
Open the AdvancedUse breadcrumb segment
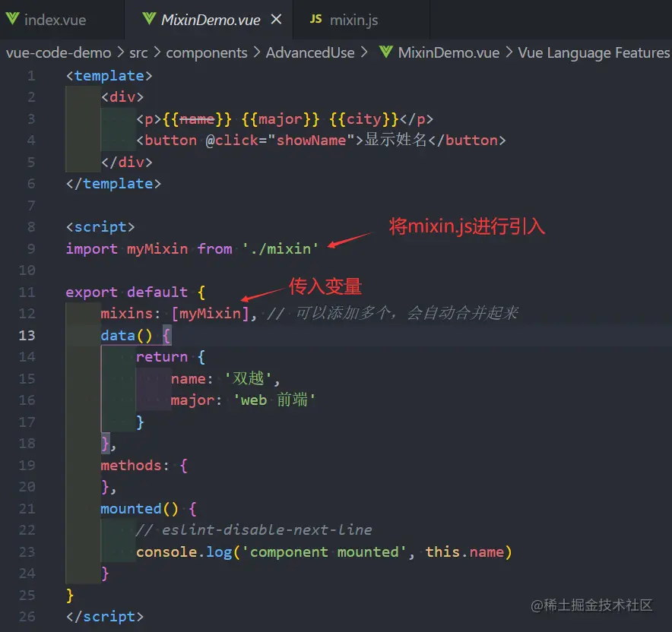[x=310, y=52]
